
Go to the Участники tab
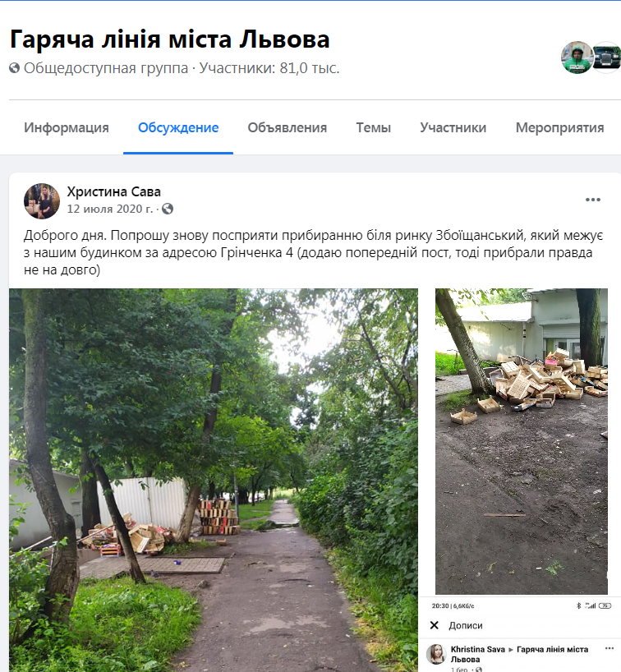(453, 127)
